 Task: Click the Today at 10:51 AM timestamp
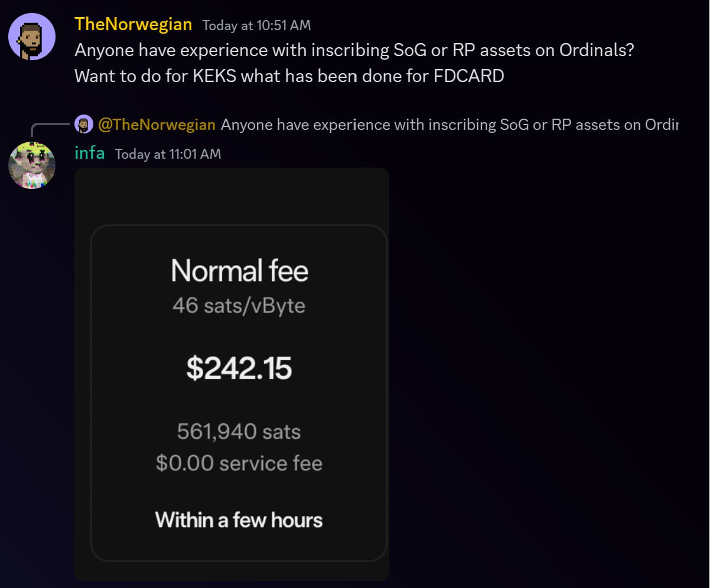point(256,25)
